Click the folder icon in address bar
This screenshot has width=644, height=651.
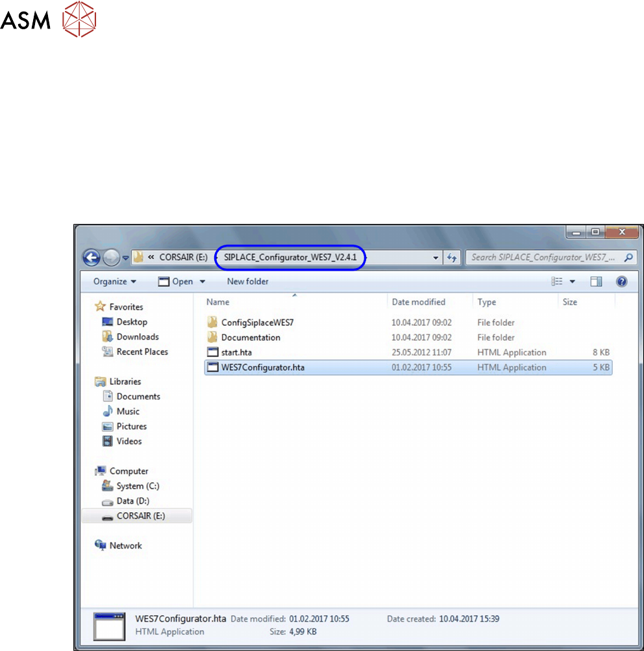coord(138,257)
